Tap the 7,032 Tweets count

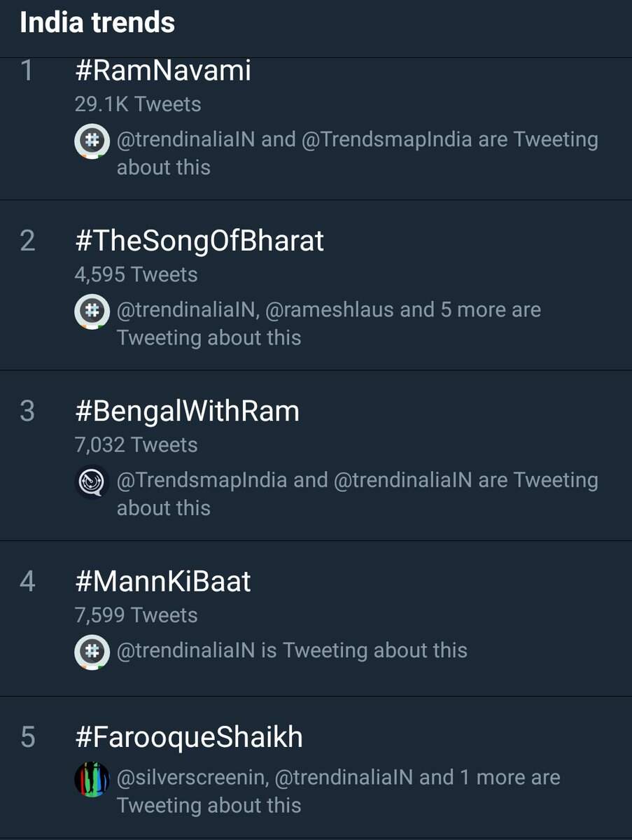pos(136,445)
